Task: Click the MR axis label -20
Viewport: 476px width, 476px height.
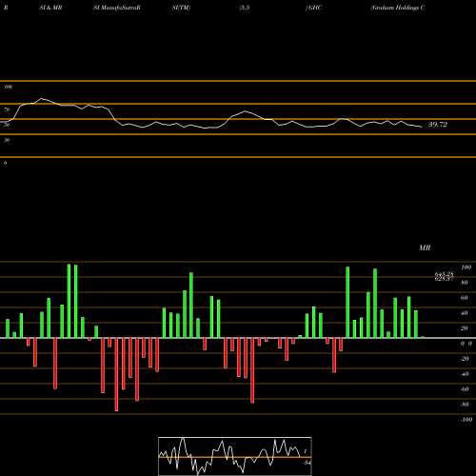Action: [465, 359]
